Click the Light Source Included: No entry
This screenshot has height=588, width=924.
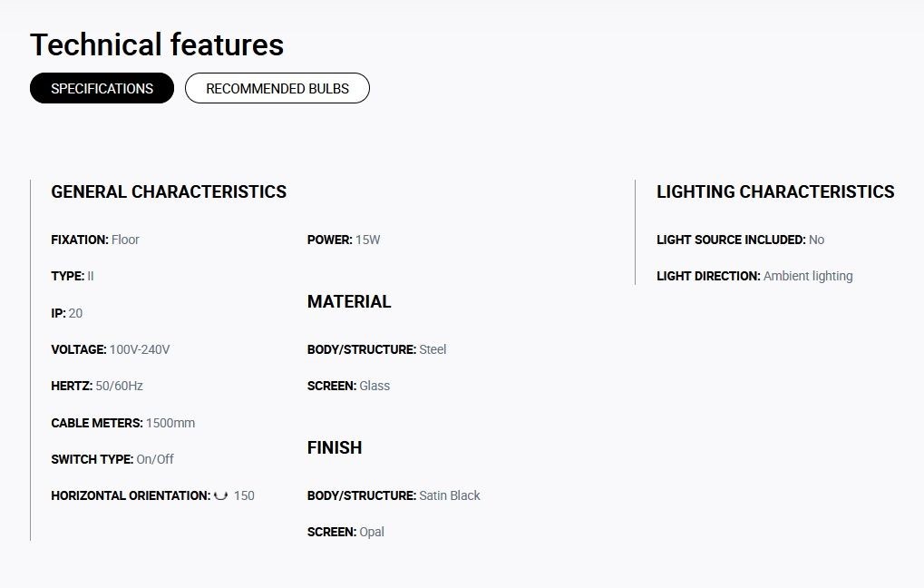pyautogui.click(x=740, y=240)
